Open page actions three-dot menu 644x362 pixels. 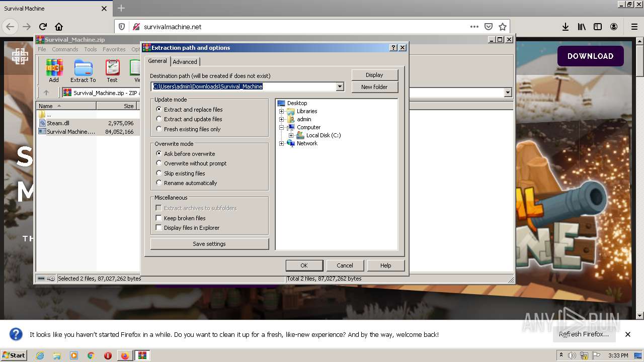click(474, 27)
